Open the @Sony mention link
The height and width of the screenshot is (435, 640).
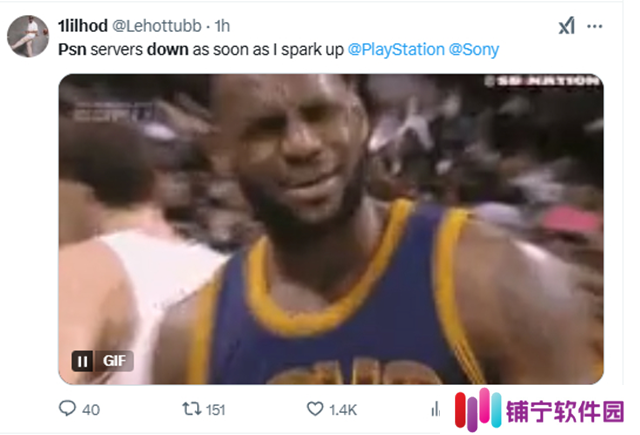tap(474, 50)
